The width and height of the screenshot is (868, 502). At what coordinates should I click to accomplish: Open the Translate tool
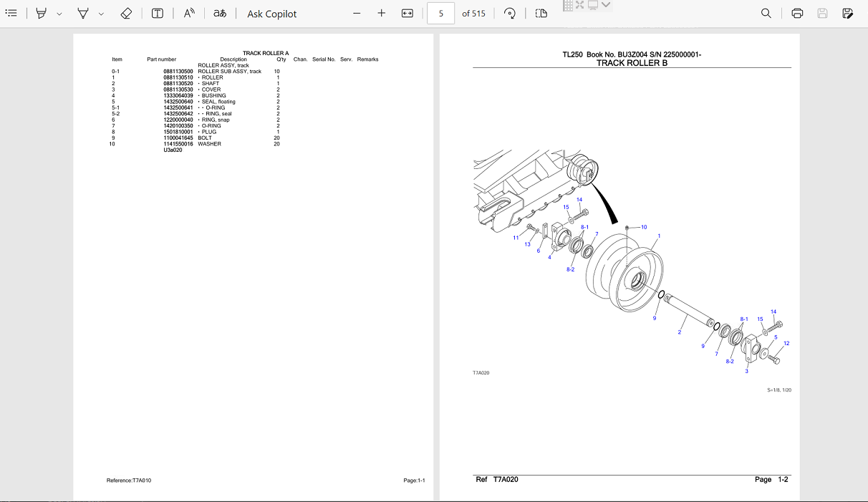(x=220, y=13)
